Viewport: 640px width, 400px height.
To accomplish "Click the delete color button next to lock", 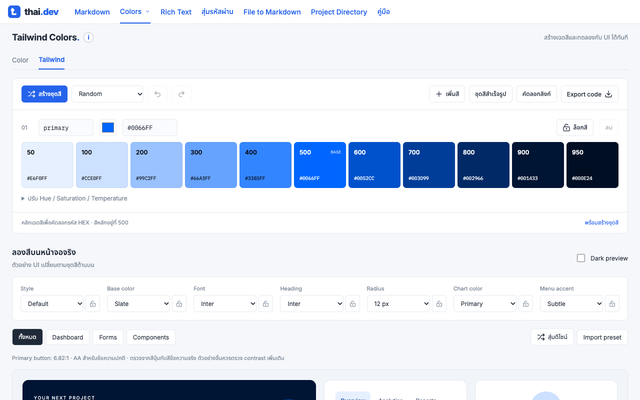I will pyautogui.click(x=609, y=127).
